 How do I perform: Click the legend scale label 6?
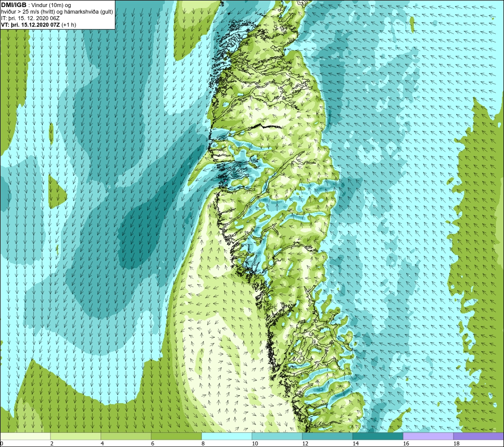click(x=152, y=443)
